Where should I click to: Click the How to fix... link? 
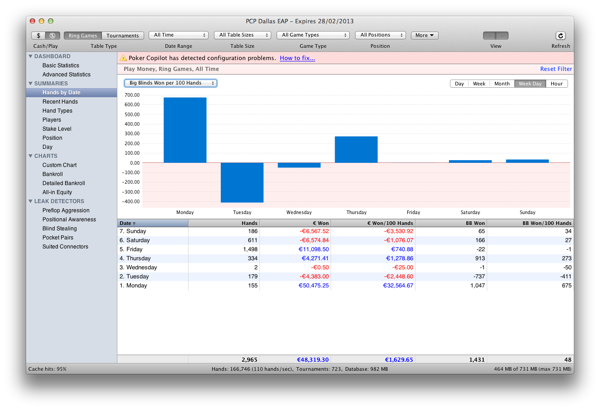point(297,58)
